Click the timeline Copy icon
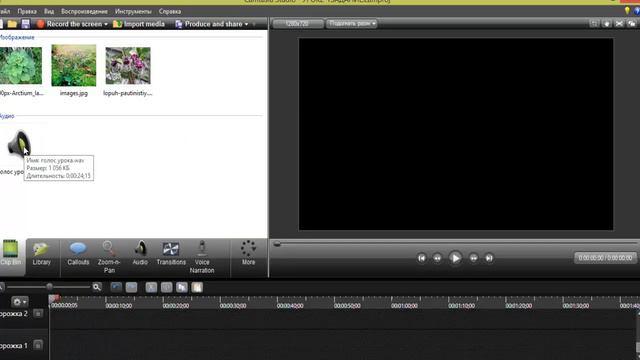The width and height of the screenshot is (640, 360). point(182,287)
